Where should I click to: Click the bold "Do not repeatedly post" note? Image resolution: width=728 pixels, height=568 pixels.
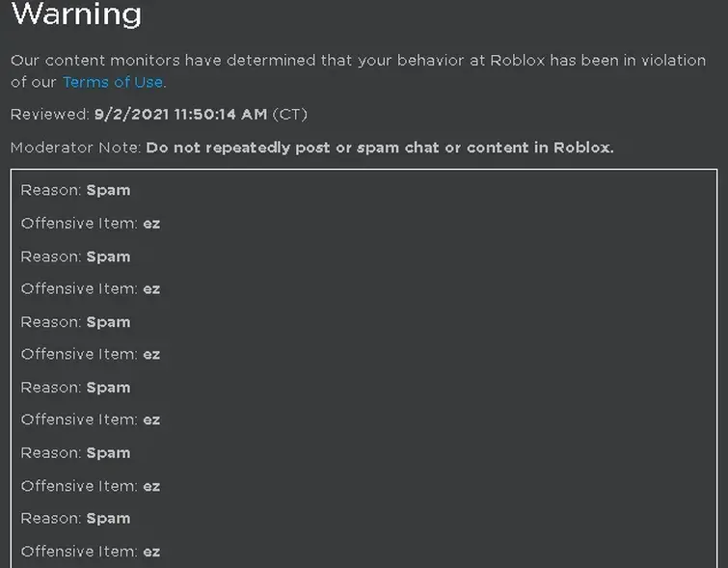[x=380, y=148]
